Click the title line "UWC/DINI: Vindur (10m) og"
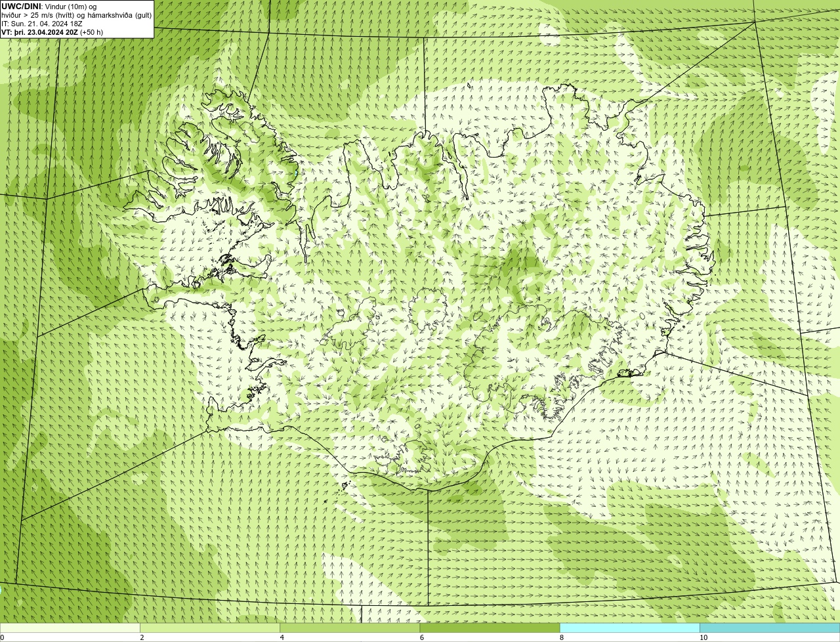This screenshot has width=840, height=642. point(49,7)
